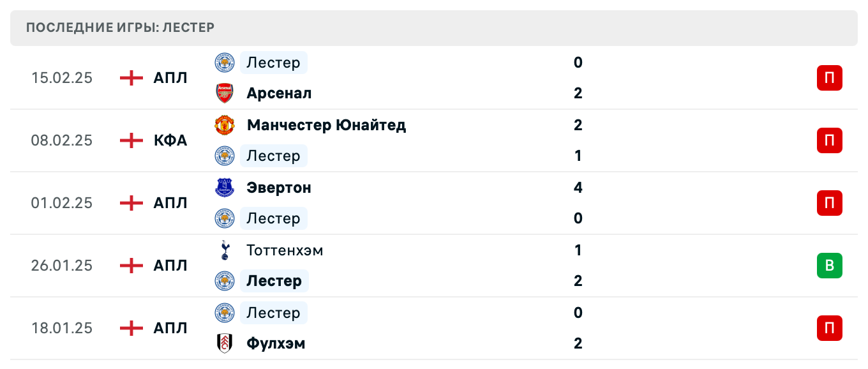Viewport: 868px width, 369px height.
Task: Click the Манчестер Юнайтед team name
Action: click(x=326, y=125)
